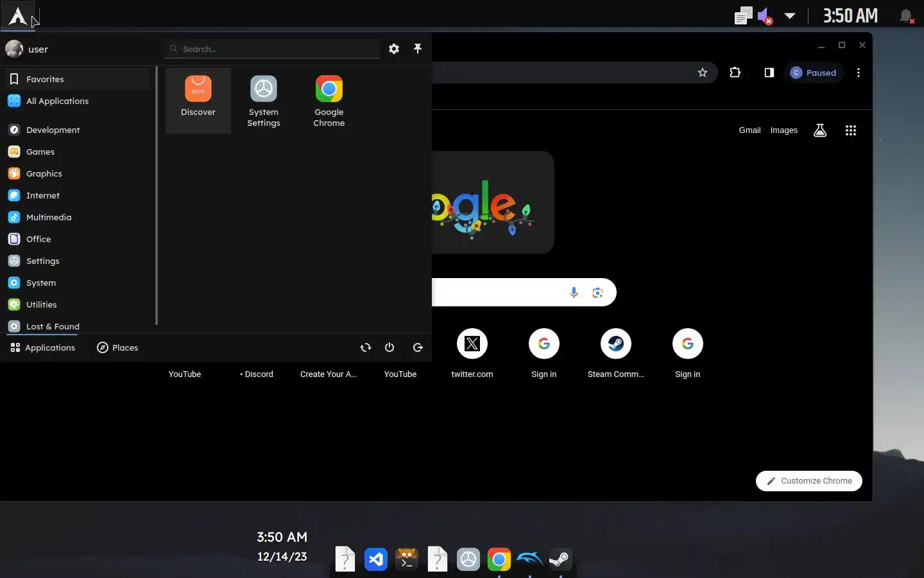Click the launcher Search field
This screenshot has height=578, width=924.
(x=271, y=49)
